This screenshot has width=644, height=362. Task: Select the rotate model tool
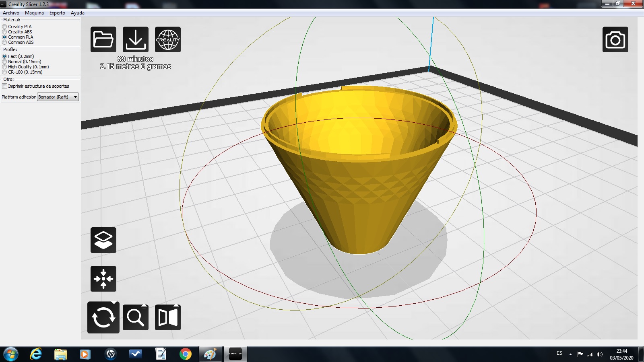click(103, 317)
